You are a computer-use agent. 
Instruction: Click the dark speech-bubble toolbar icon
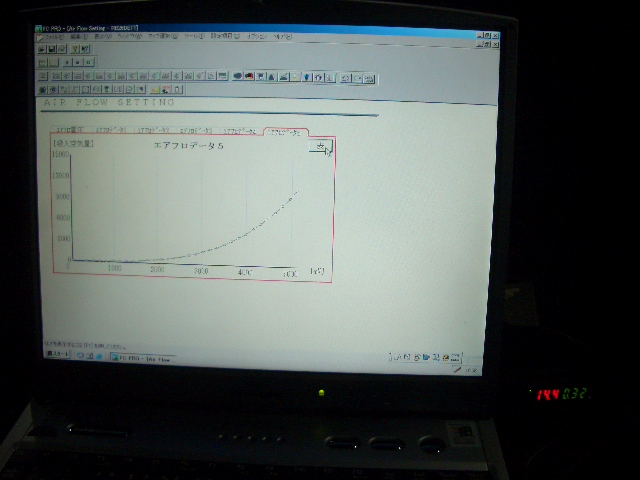click(238, 76)
